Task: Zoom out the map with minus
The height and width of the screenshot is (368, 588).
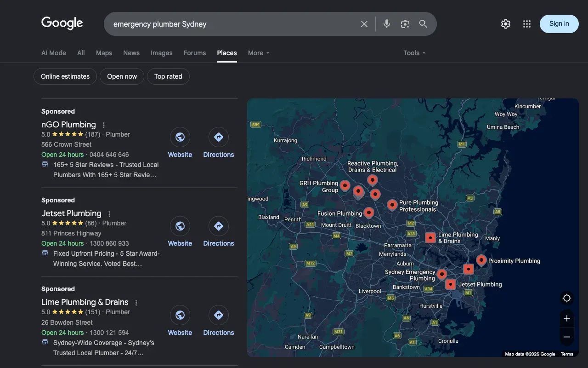Action: click(567, 337)
